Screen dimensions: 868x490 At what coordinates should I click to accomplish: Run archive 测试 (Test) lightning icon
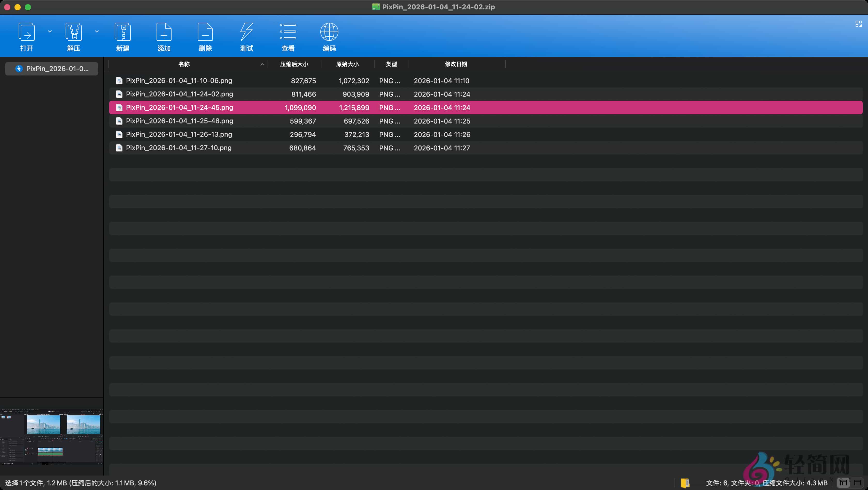(x=247, y=32)
